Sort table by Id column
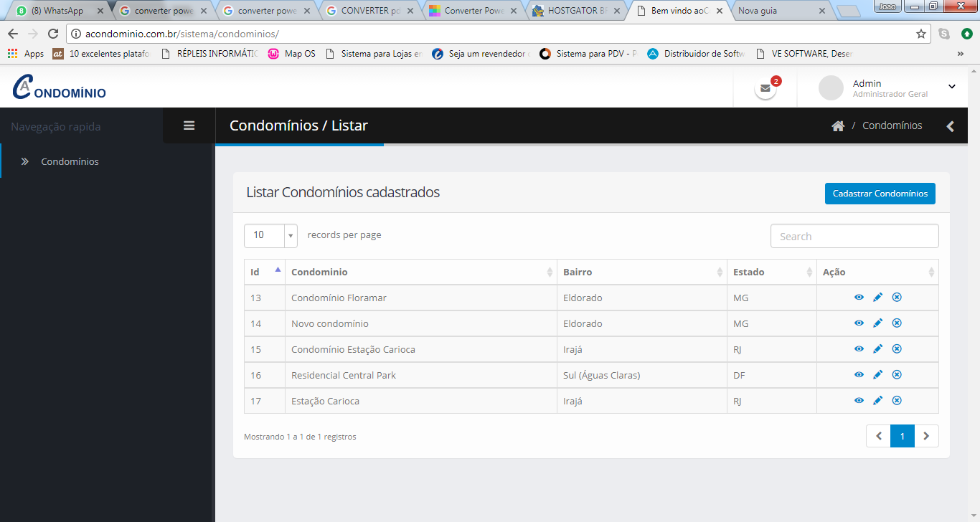This screenshot has width=980, height=522. [265, 272]
